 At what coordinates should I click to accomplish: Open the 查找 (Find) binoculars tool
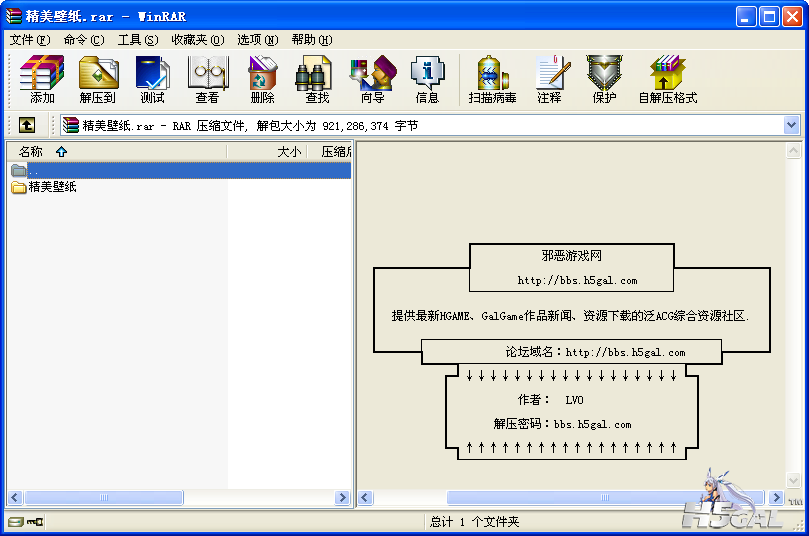click(317, 79)
